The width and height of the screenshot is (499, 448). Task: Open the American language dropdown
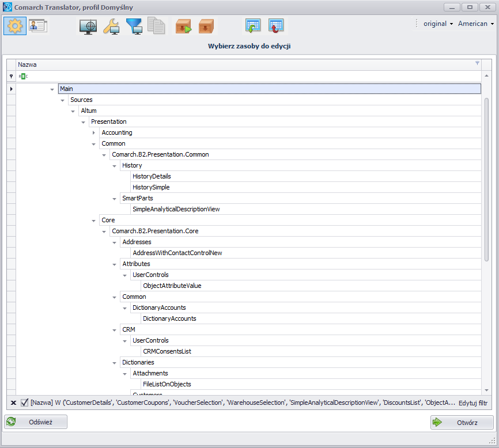click(476, 24)
